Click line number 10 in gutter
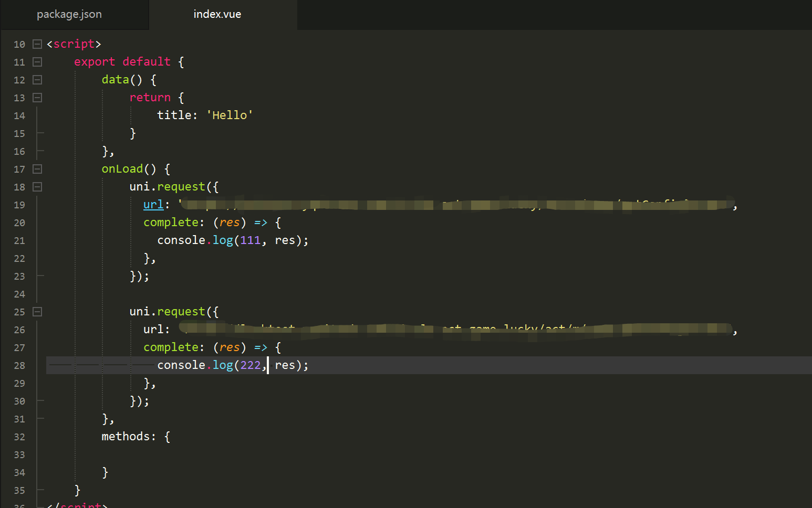The height and width of the screenshot is (508, 812). 19,45
